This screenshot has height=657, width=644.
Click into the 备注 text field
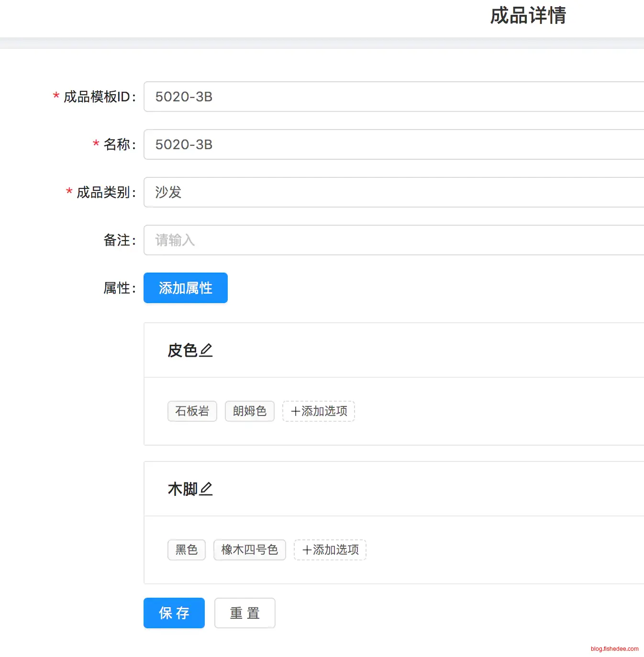pos(392,240)
